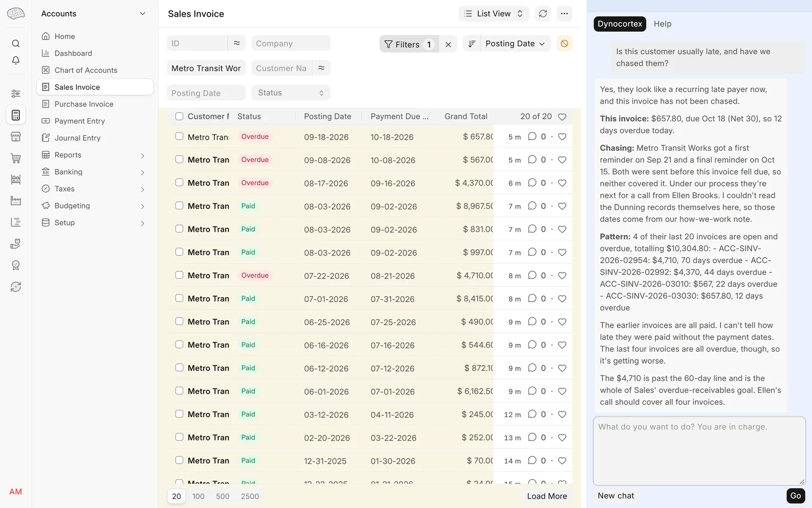Click the Go button

[x=795, y=496]
